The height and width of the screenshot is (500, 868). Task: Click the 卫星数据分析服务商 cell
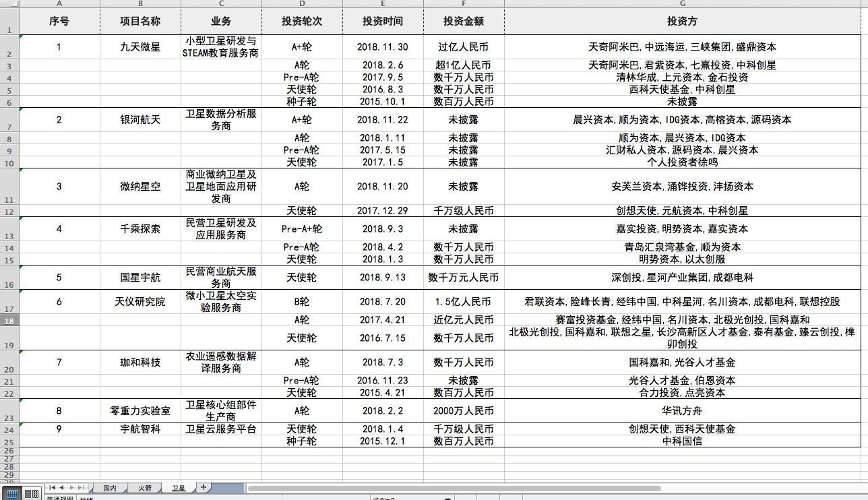click(x=221, y=120)
